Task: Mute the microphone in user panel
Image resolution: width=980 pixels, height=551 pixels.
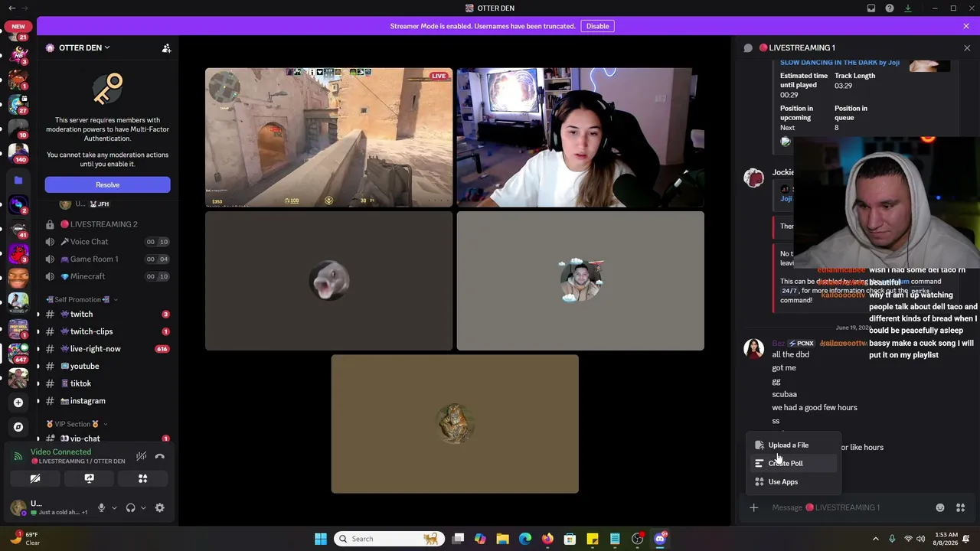Action: pos(101,507)
